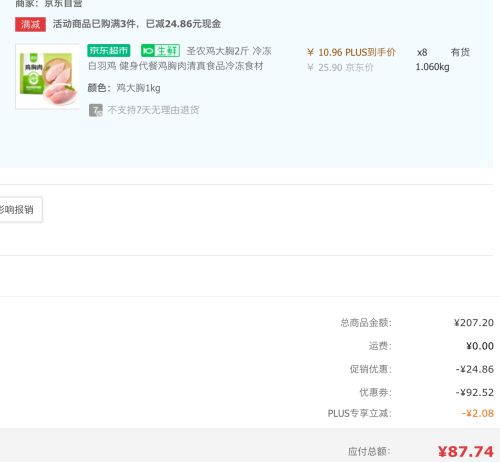Click the 不支持7天无理由退货 text
Screen dimensions: 500x462
pyautogui.click(x=153, y=110)
